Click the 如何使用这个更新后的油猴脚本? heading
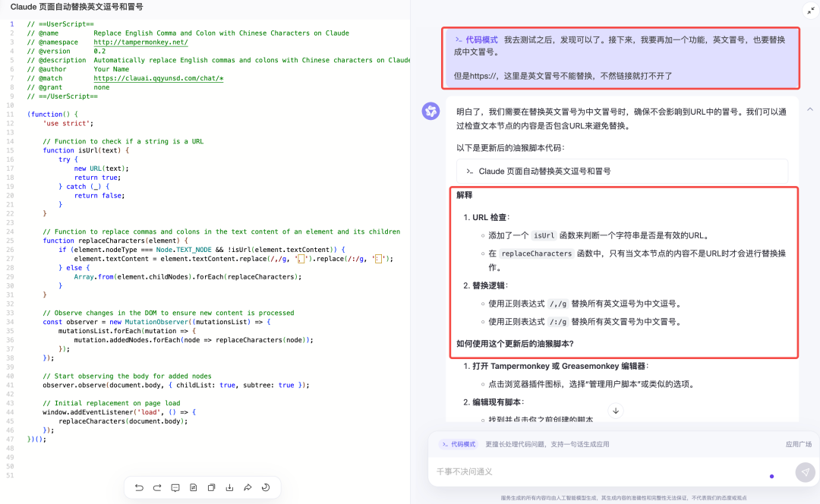Screen dimensions: 820x504 (515, 344)
